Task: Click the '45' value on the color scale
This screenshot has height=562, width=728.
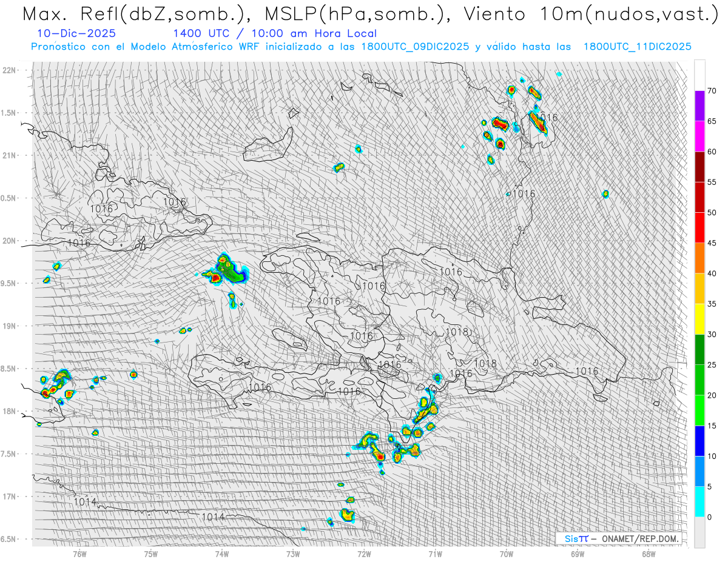Action: click(x=712, y=243)
